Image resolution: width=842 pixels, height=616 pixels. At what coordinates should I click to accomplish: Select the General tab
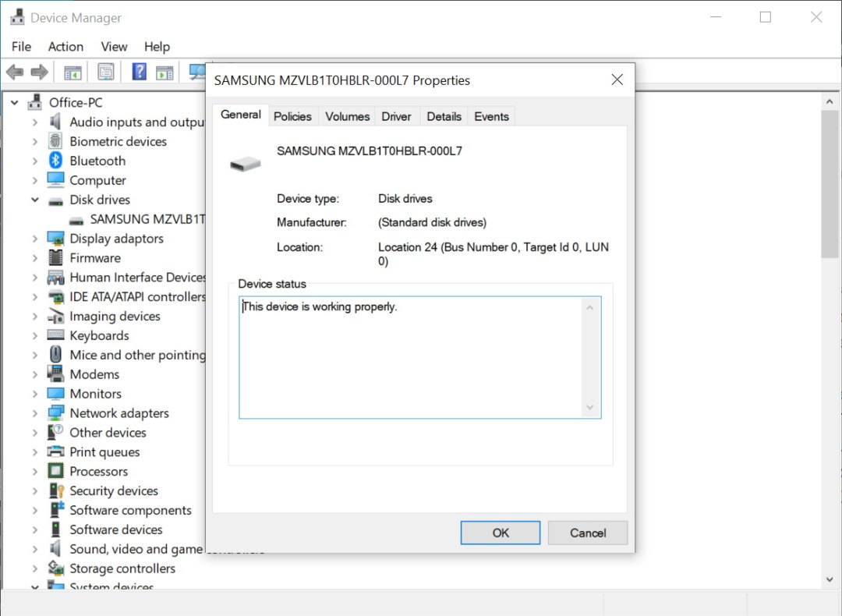click(241, 115)
